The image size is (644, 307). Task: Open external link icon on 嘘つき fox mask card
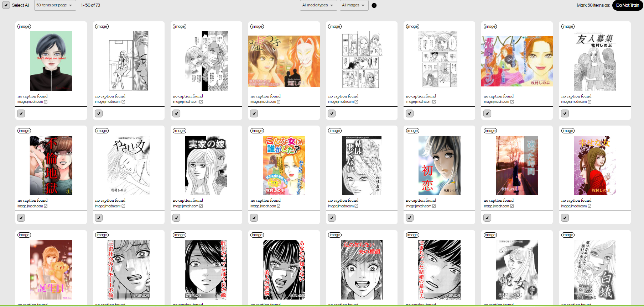(279, 102)
